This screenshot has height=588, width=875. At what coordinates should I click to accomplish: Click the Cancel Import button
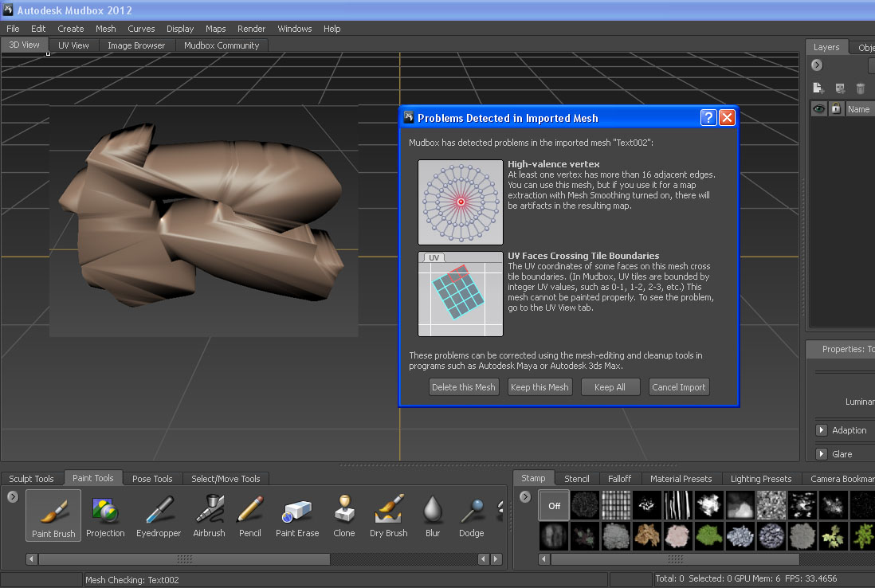click(679, 387)
